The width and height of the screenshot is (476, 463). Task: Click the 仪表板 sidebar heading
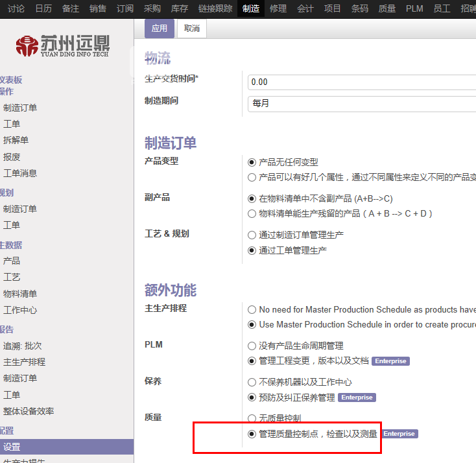(11, 80)
